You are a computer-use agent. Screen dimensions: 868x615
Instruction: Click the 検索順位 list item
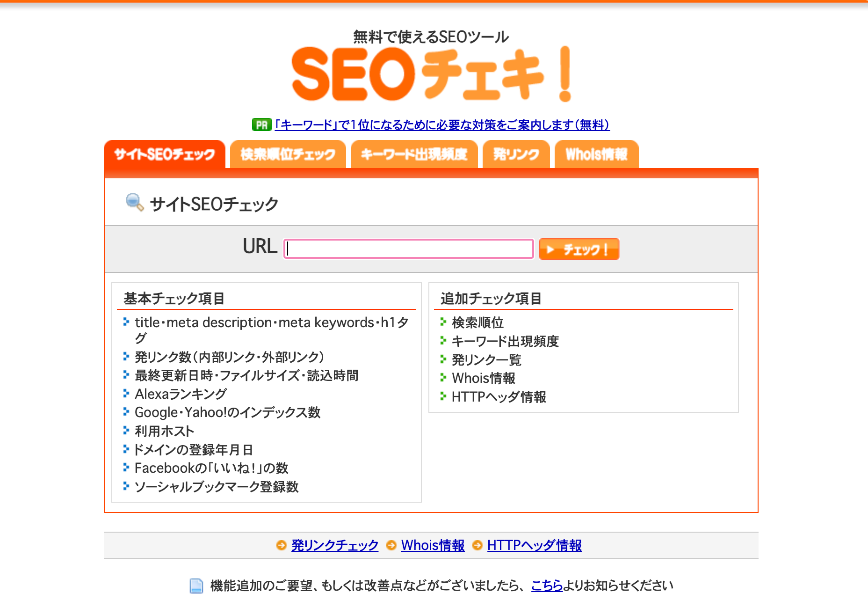coord(477,322)
